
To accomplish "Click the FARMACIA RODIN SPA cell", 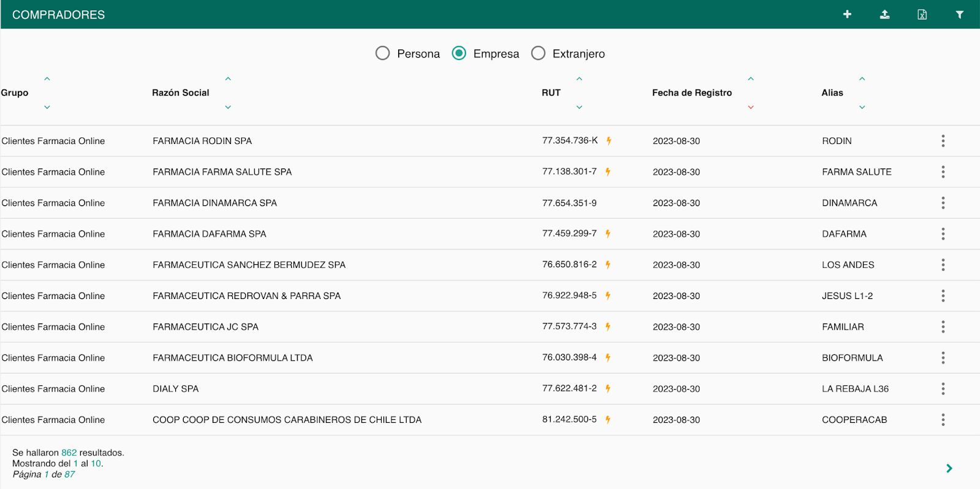I will point(202,141).
